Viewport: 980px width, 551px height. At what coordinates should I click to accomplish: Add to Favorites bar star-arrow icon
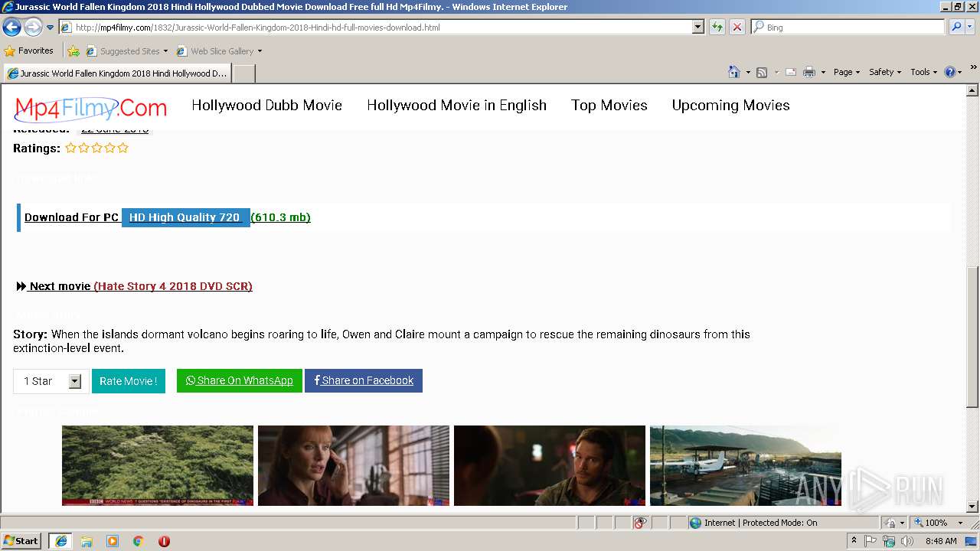pos(73,51)
